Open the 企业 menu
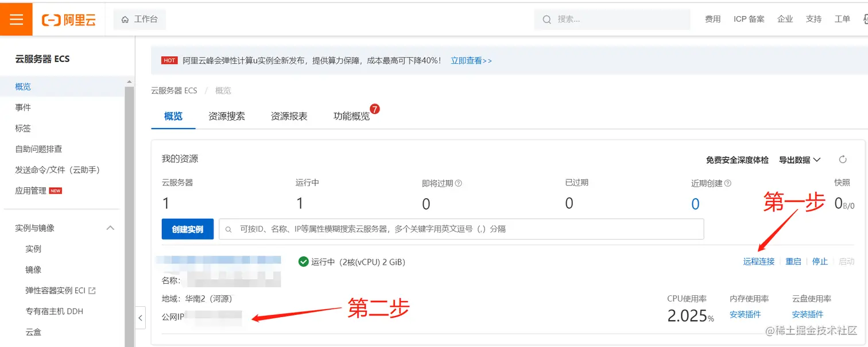Screen dimensions: 868x347 pos(785,20)
